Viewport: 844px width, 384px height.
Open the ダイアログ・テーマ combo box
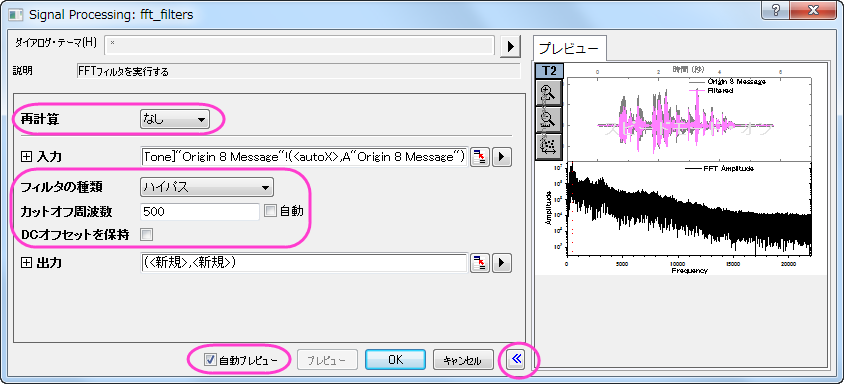pos(299,46)
